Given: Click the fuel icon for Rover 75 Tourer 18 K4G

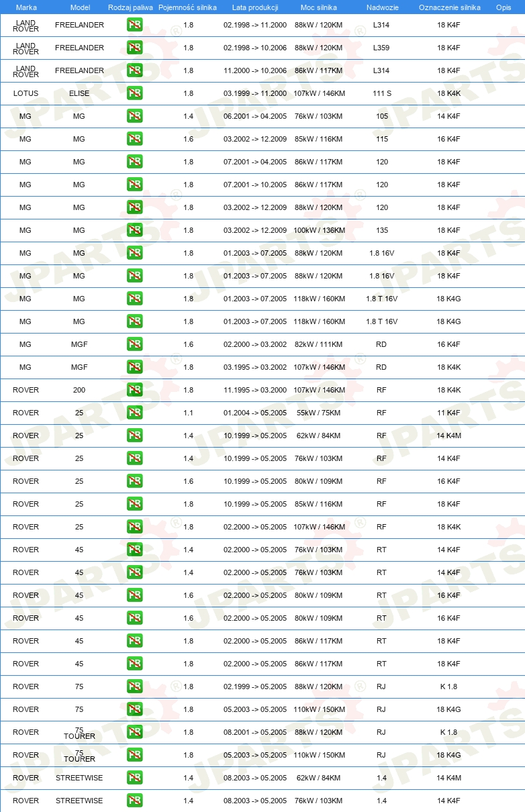Looking at the screenshot, I should click(134, 755).
